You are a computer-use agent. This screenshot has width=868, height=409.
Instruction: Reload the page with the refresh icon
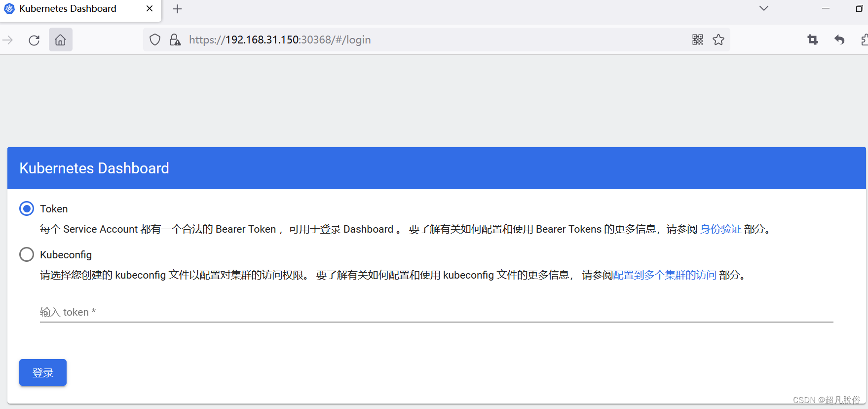(34, 40)
